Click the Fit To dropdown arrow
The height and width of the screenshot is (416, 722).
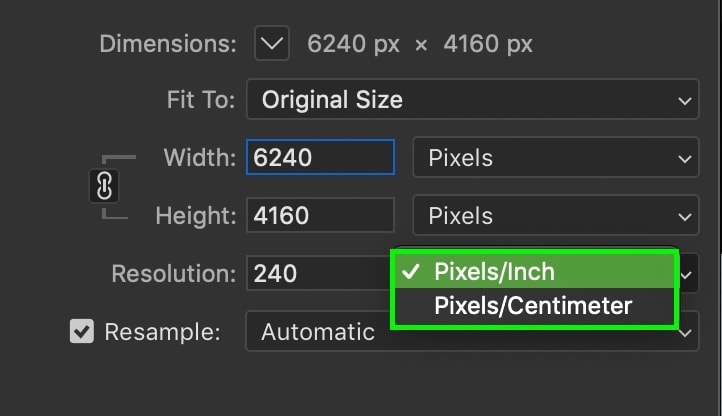685,100
